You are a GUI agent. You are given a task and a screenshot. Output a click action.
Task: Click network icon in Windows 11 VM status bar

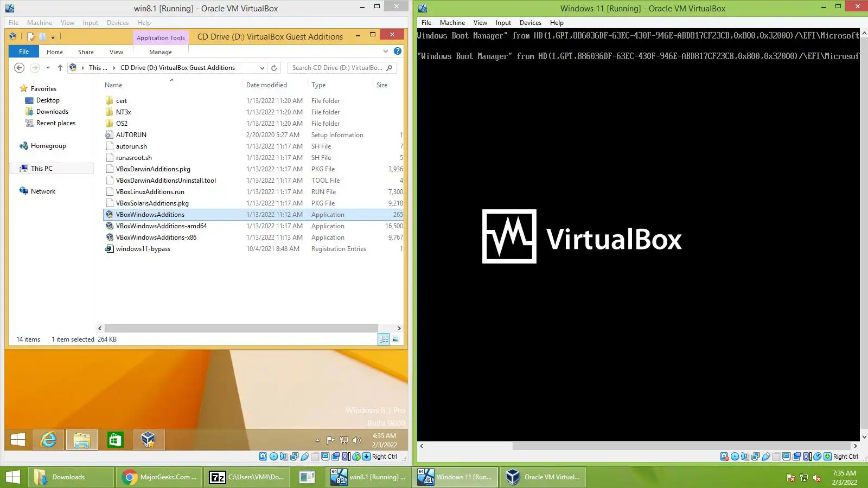point(755,457)
